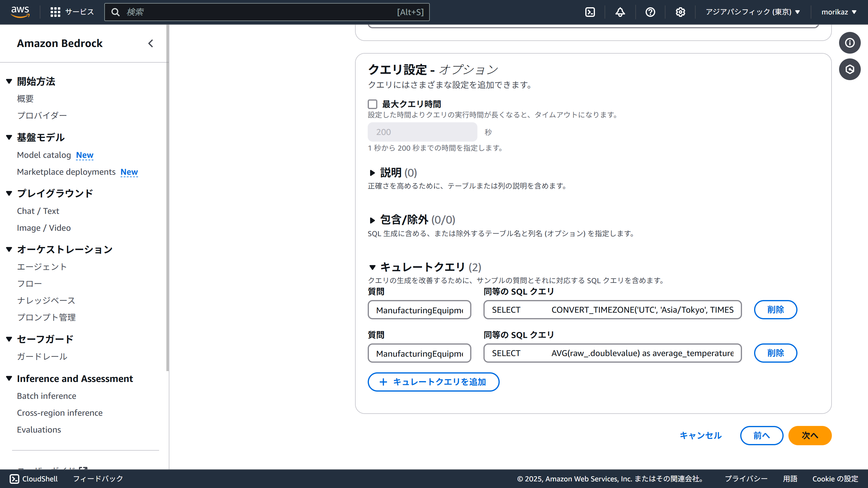868x488 pixels.
Task: Open the アジアパシフィック (東京) region dropdown
Action: tap(753, 12)
